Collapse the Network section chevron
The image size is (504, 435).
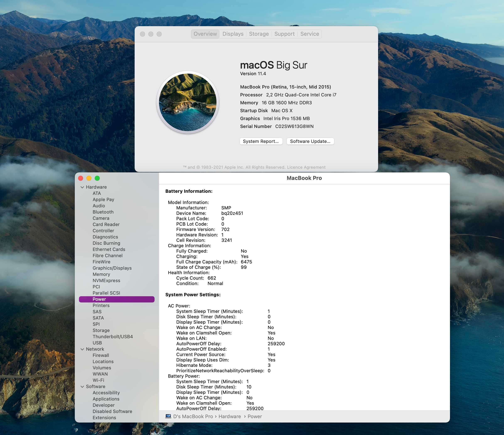coord(82,349)
